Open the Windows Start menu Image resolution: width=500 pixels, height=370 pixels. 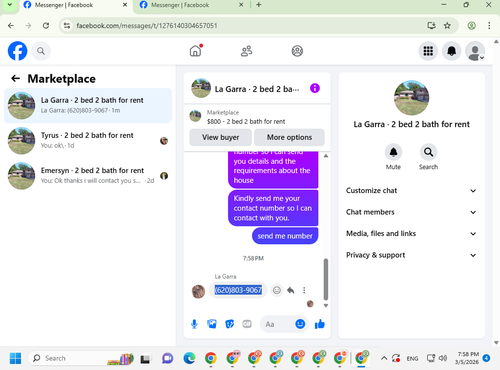tap(15, 358)
